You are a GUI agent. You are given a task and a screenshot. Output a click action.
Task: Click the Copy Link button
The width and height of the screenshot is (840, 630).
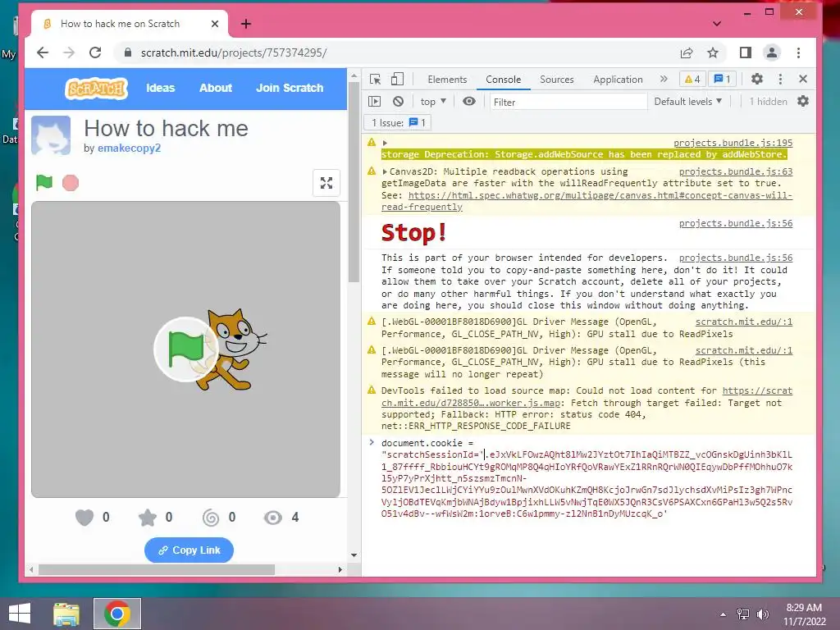189,550
